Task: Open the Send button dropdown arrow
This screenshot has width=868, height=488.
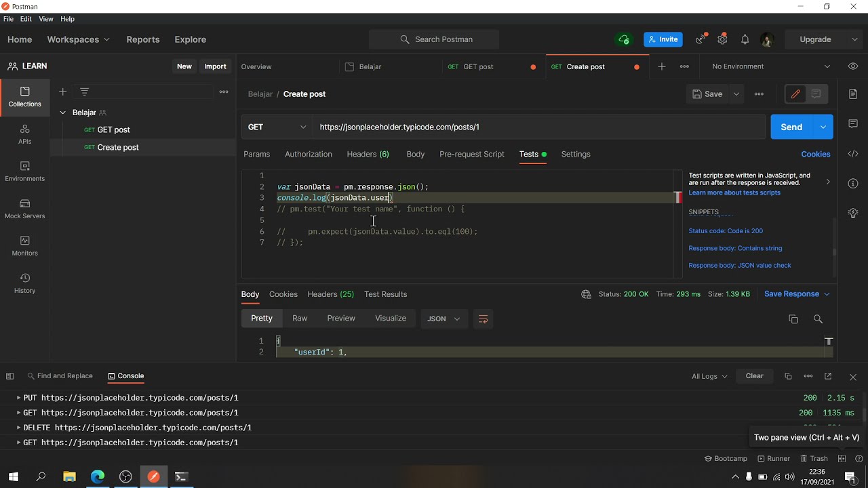Action: [x=823, y=127]
